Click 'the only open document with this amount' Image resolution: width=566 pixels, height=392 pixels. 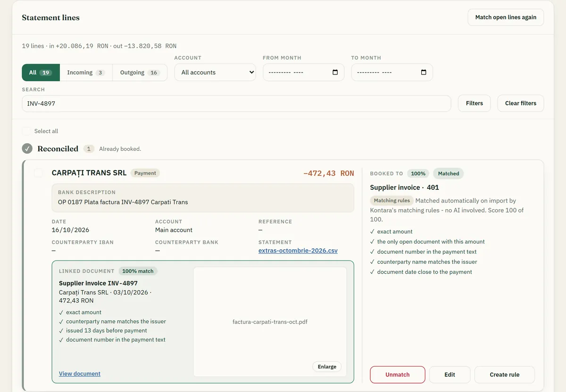pos(431,241)
